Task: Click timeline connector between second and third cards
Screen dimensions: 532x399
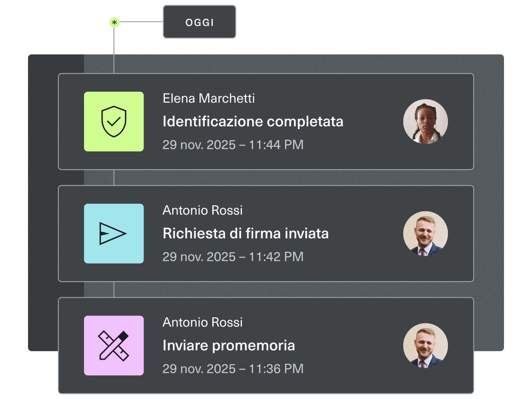Action: tap(114, 290)
